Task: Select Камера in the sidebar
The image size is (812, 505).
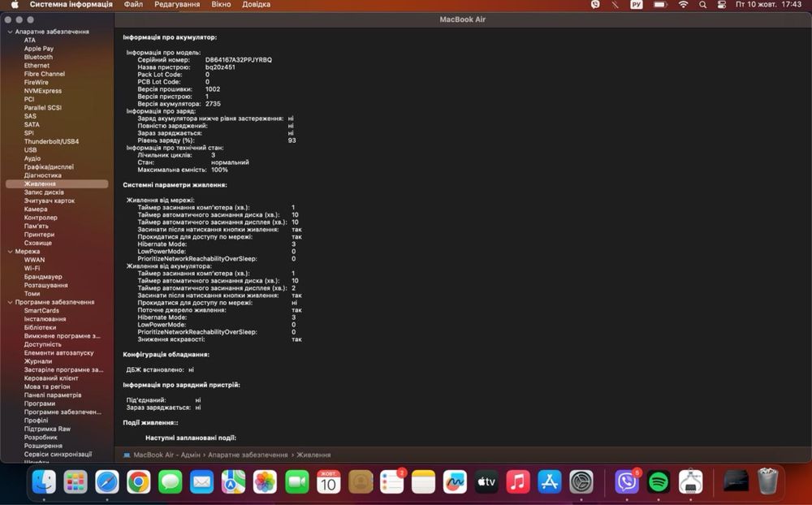Action: click(x=36, y=209)
